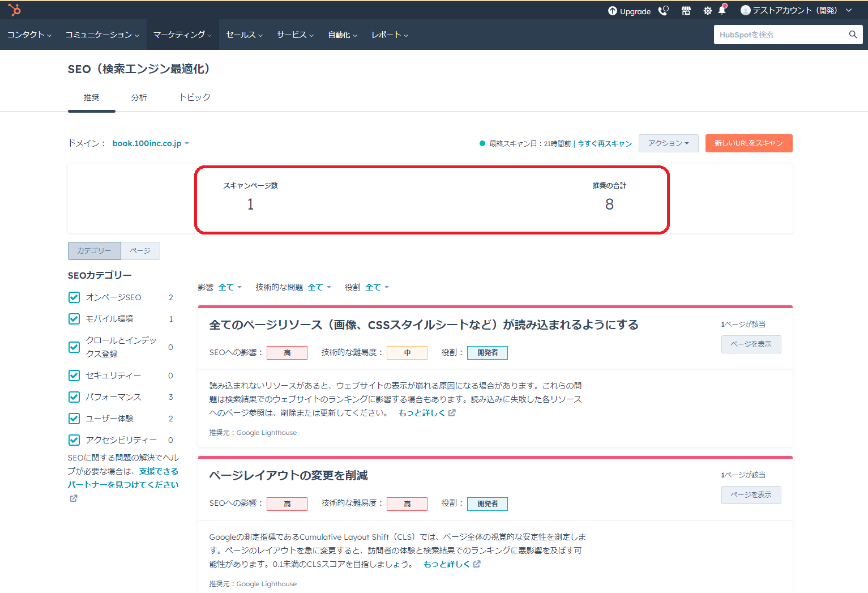The width and height of the screenshot is (868, 593).
Task: Click the Upgrade arrow icon
Action: coord(613,11)
